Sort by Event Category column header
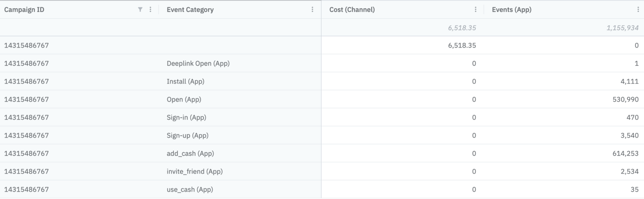The height and width of the screenshot is (199, 644). pos(190,9)
